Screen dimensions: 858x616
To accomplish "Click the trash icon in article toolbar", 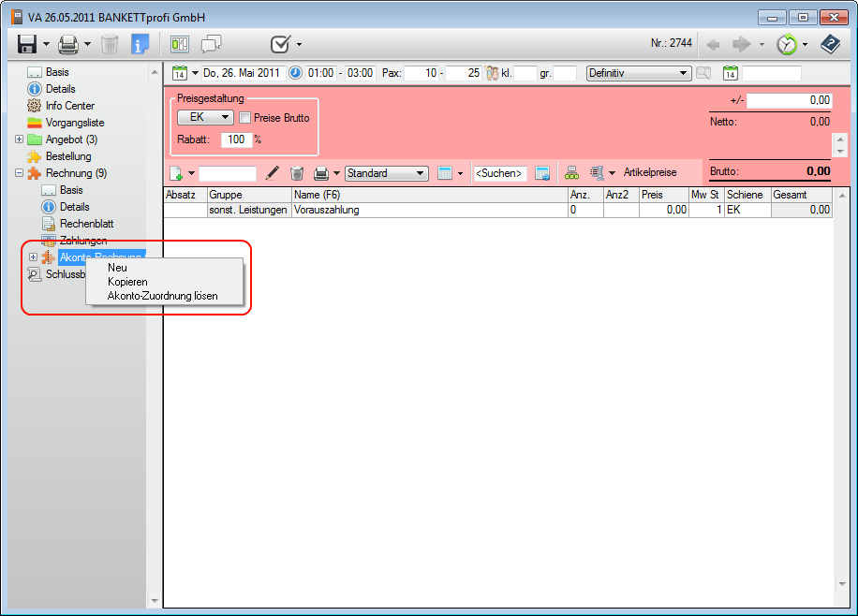I will coord(296,173).
